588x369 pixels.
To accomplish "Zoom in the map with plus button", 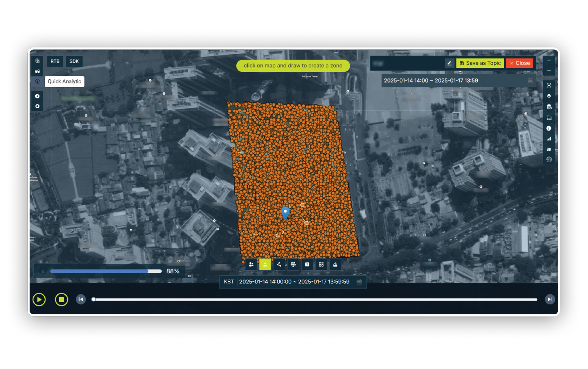I will click(x=549, y=61).
